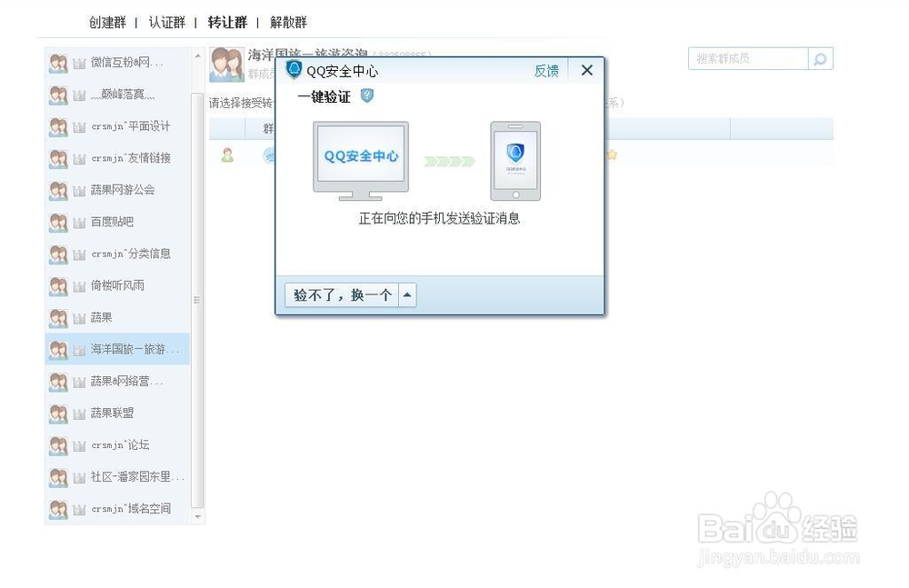
Task: Expand the arrow next to 验不了，换一个
Action: [407, 295]
